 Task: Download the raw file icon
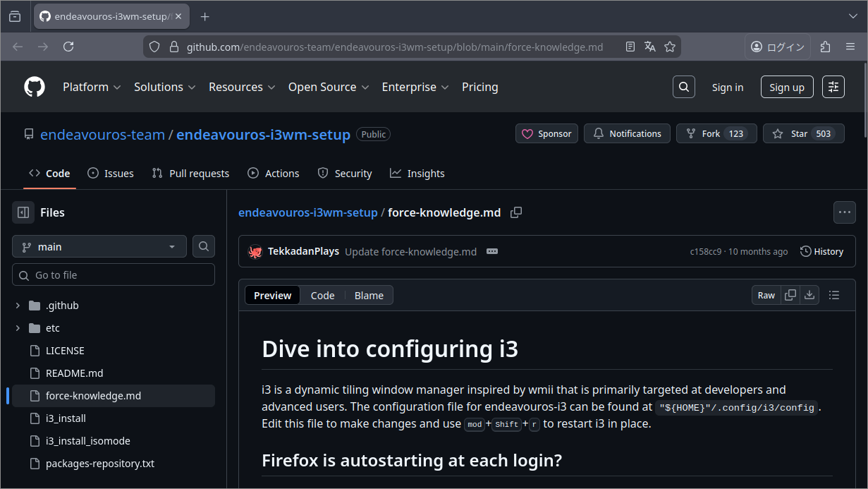coord(809,296)
